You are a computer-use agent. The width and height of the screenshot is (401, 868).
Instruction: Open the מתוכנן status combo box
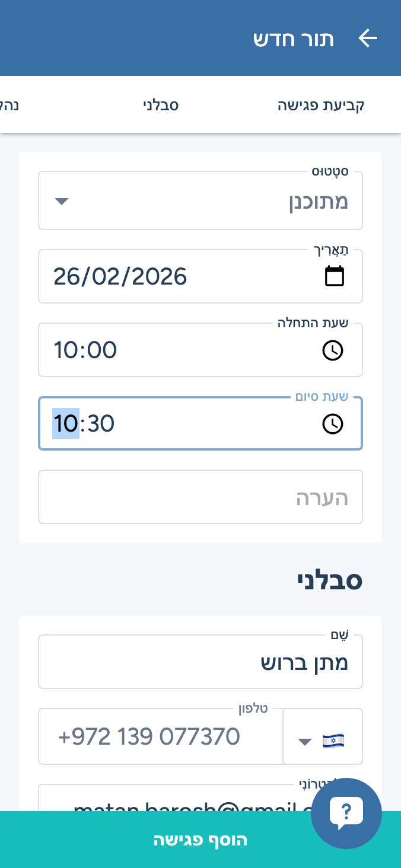point(200,202)
